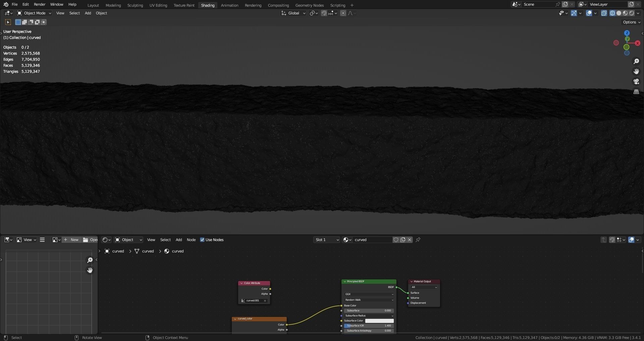Toggle proportional editing in viewport header
Viewport: 644px width, 341px height.
(x=343, y=13)
